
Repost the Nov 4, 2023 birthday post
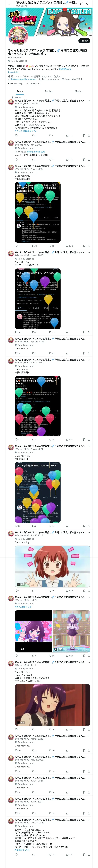(34, 246)
